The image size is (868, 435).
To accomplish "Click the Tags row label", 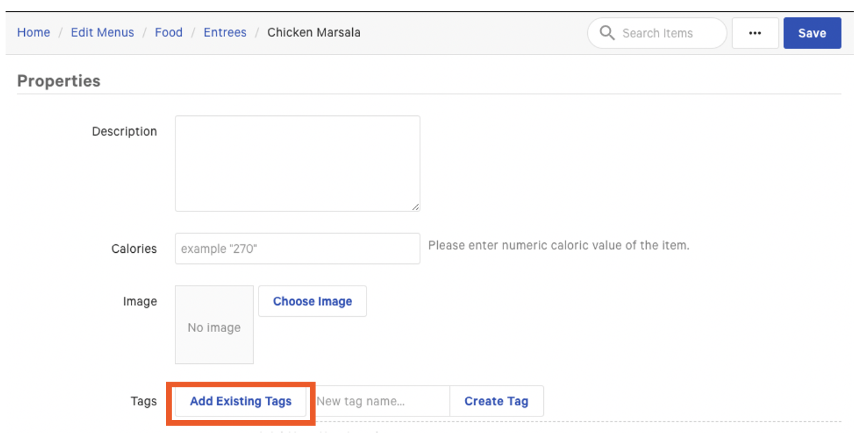I will [143, 401].
